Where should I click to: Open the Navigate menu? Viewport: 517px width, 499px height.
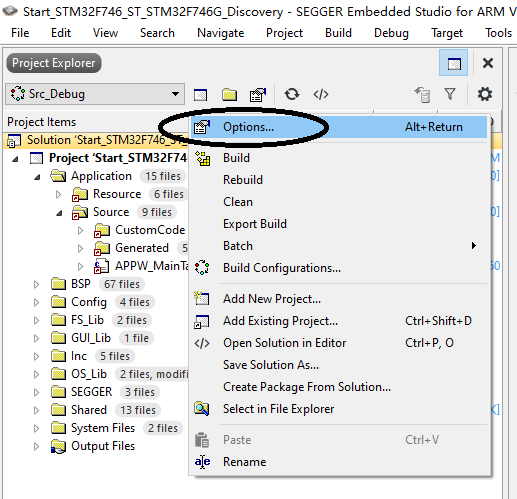click(221, 33)
